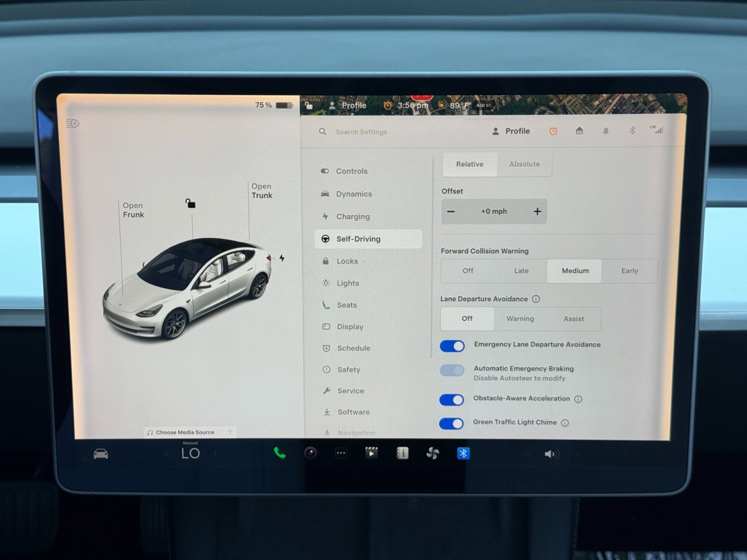
Task: Increase the speed offset with the plus stepper
Action: [537, 211]
